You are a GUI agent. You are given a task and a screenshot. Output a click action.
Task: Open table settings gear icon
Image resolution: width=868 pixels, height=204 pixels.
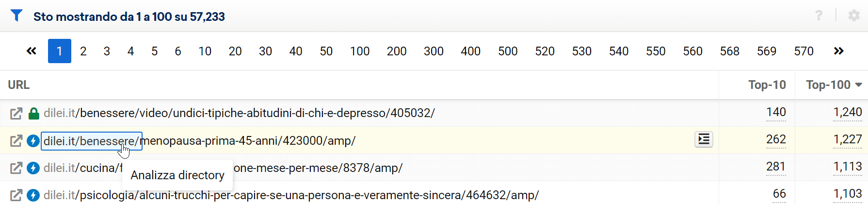tap(854, 16)
